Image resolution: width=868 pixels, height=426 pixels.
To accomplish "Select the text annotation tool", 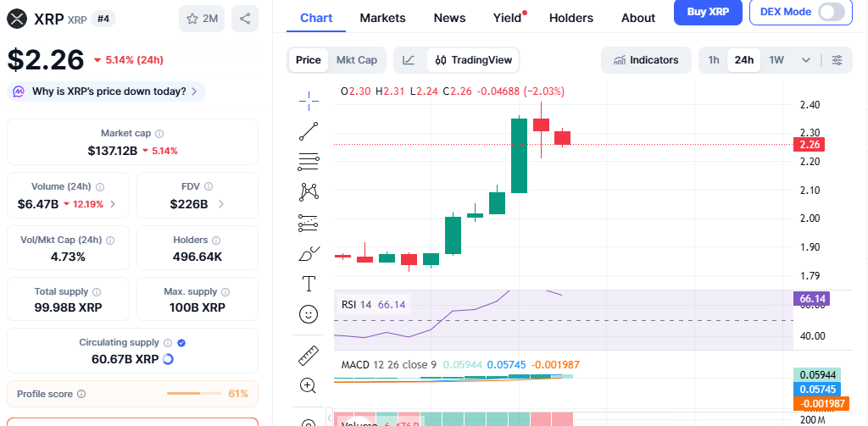I will 309,283.
